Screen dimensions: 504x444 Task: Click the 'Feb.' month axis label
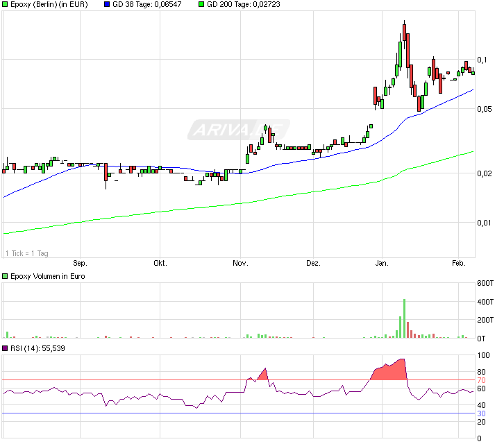[x=459, y=264]
